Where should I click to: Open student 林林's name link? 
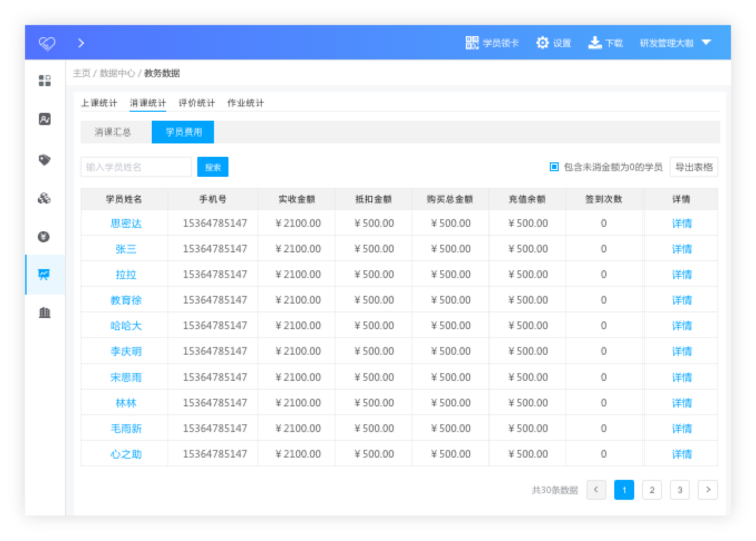tap(126, 403)
